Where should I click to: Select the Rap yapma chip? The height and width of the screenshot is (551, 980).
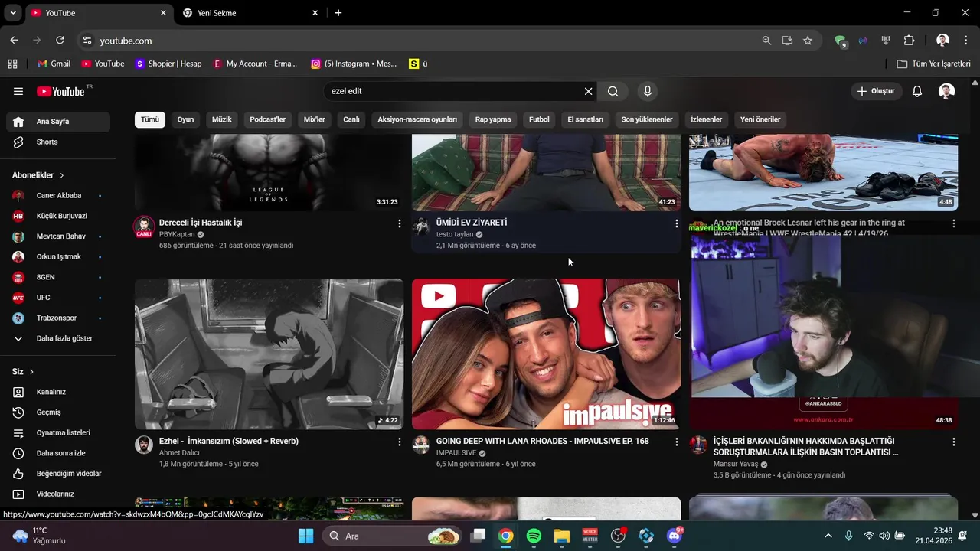coord(493,119)
